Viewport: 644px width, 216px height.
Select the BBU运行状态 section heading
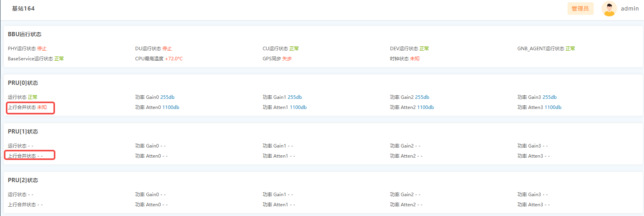(25, 34)
